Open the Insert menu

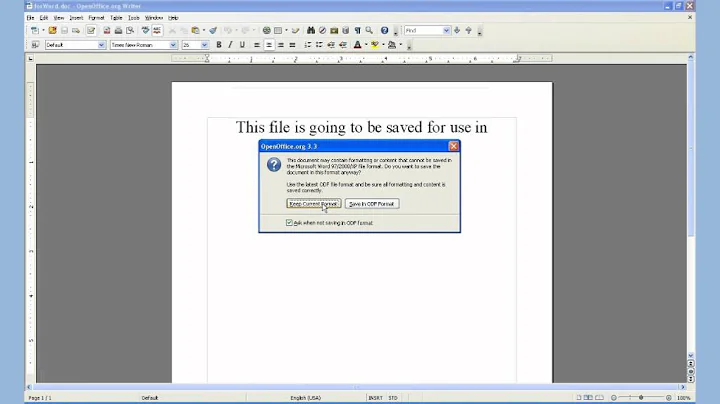pyautogui.click(x=76, y=17)
